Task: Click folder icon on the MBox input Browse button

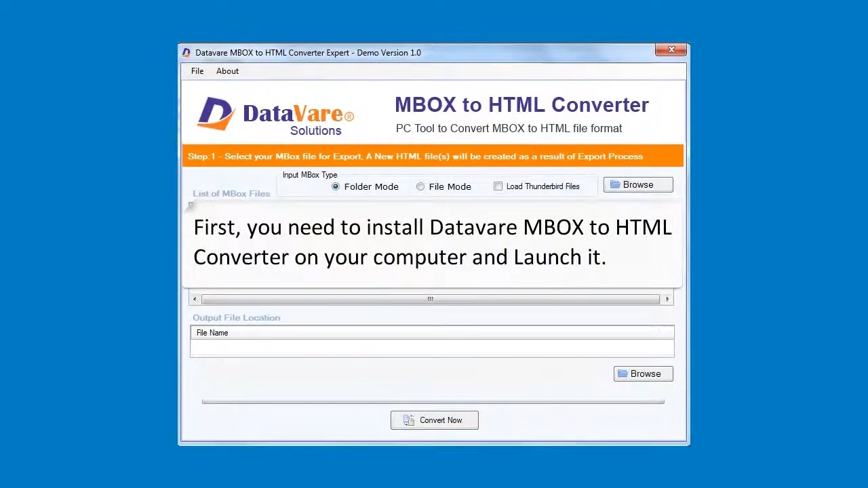Action: [615, 185]
